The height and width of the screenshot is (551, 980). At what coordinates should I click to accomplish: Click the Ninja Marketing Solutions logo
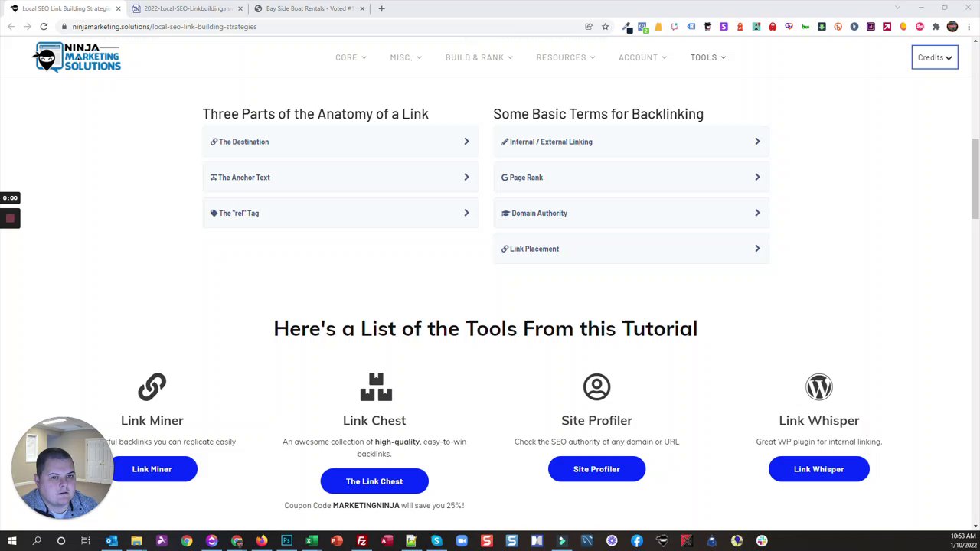coord(77,57)
